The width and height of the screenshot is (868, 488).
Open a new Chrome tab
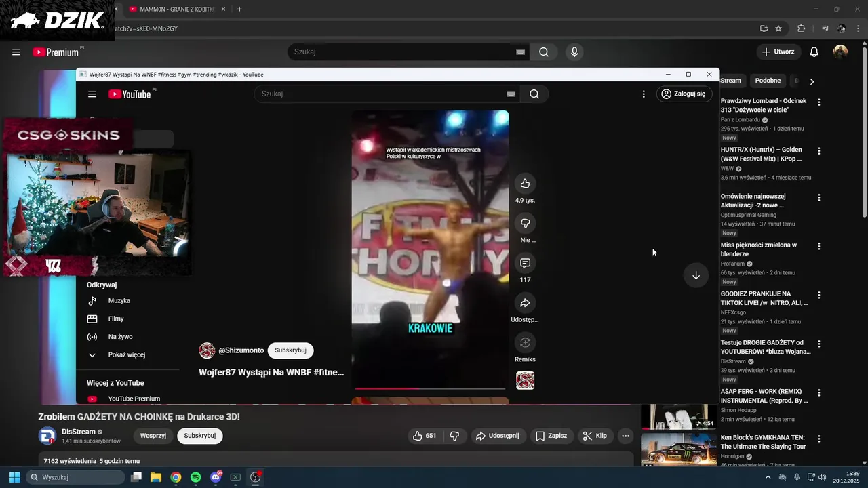(239, 9)
